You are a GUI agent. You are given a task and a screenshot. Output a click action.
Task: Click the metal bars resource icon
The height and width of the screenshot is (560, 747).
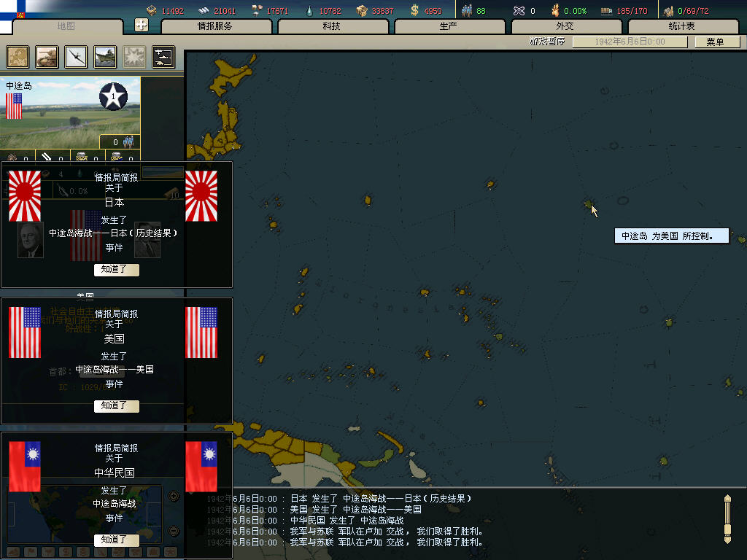click(204, 10)
